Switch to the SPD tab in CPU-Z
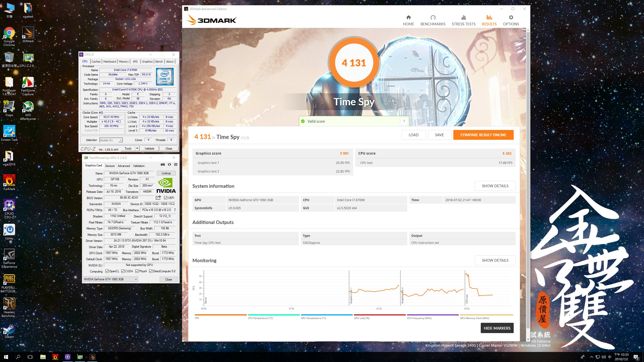The height and width of the screenshot is (362, 644). (135, 62)
